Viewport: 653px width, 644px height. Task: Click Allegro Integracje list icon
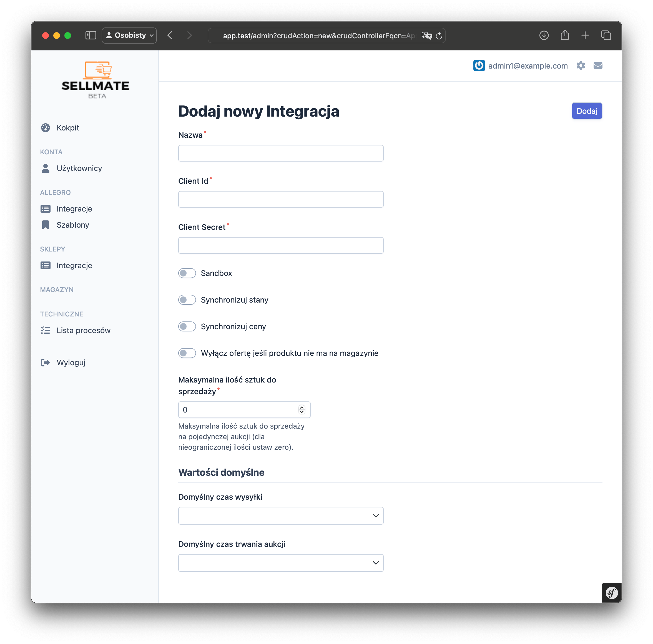pos(46,209)
